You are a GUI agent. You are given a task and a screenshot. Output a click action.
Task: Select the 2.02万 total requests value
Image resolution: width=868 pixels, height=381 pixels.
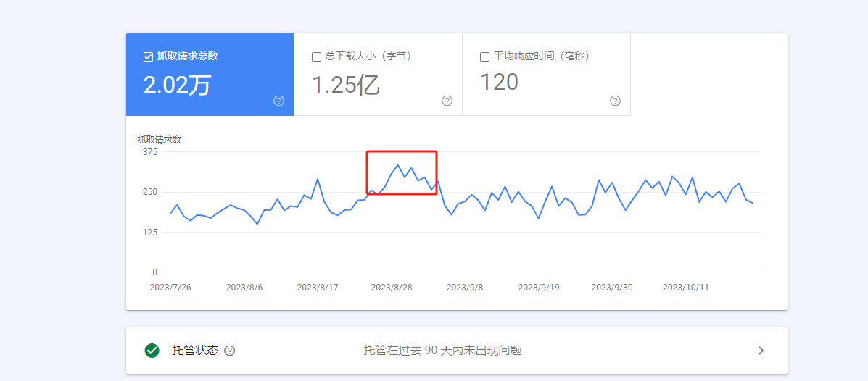[177, 85]
